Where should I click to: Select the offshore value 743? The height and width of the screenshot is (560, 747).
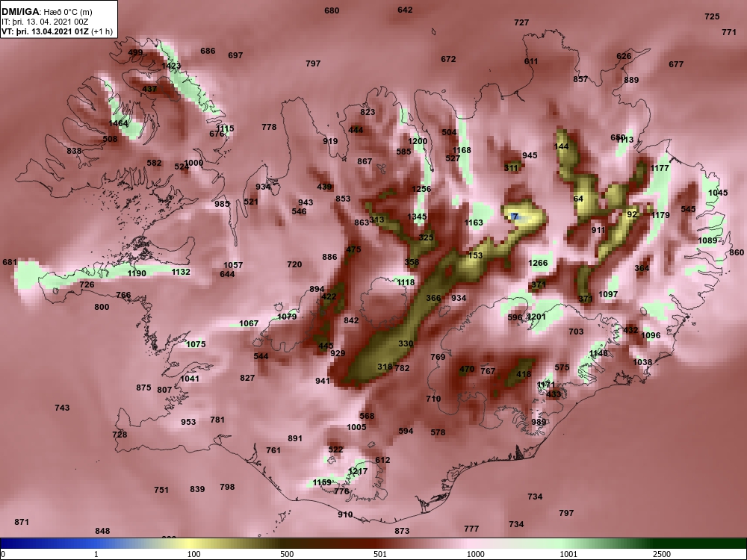pos(62,408)
